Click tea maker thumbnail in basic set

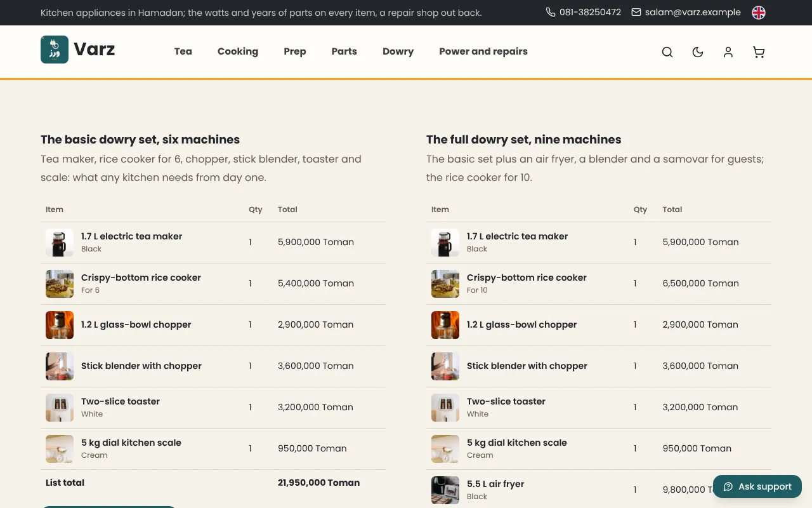point(60,243)
